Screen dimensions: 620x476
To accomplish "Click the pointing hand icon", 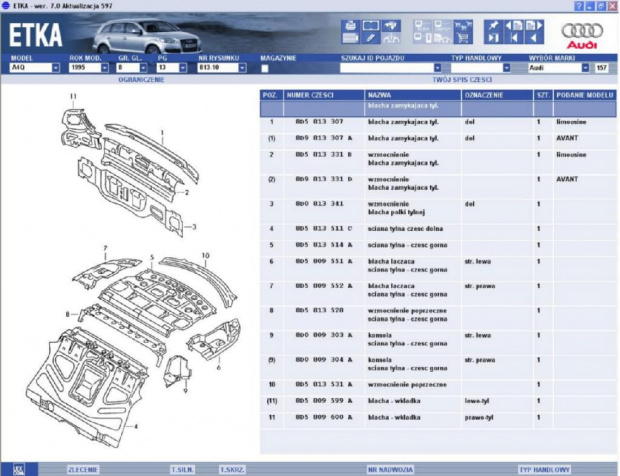I will coord(391,26).
